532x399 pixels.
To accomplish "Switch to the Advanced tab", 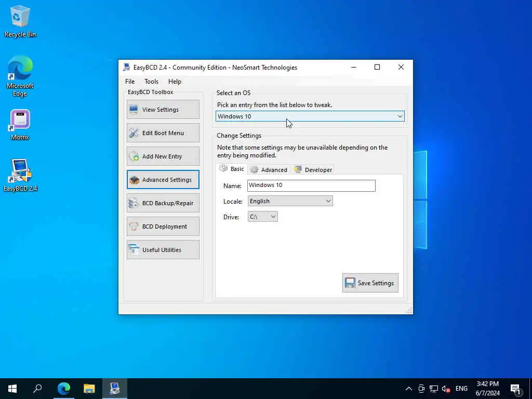I will [x=270, y=170].
